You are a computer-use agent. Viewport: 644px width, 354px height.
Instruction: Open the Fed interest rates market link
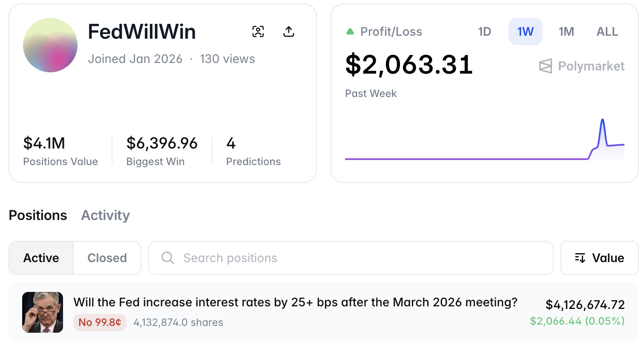[295, 303]
